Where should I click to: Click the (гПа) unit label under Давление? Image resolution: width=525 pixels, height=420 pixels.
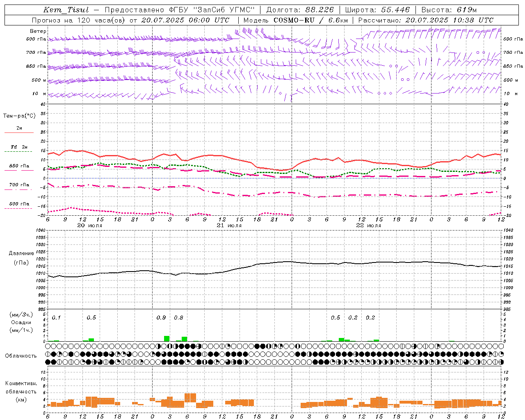pos(21,263)
